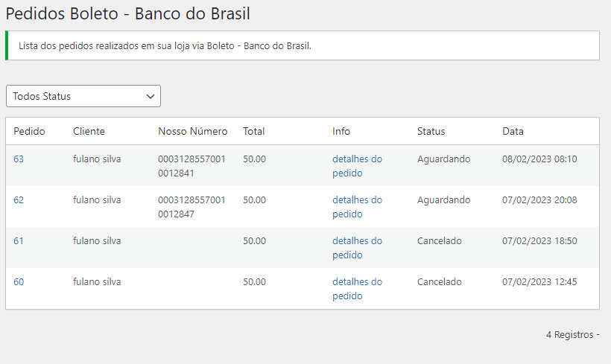Viewport: 611px width, 364px height.
Task: Open the Todos Status dropdown
Action: [83, 96]
